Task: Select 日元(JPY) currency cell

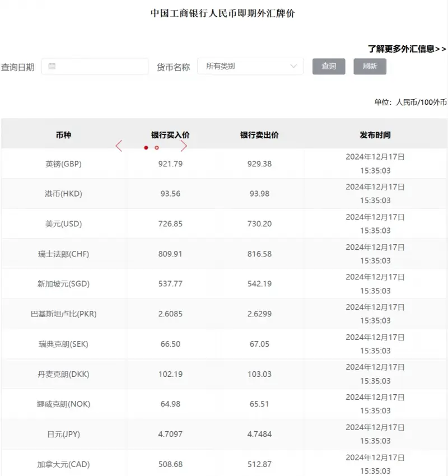Action: pos(63,434)
